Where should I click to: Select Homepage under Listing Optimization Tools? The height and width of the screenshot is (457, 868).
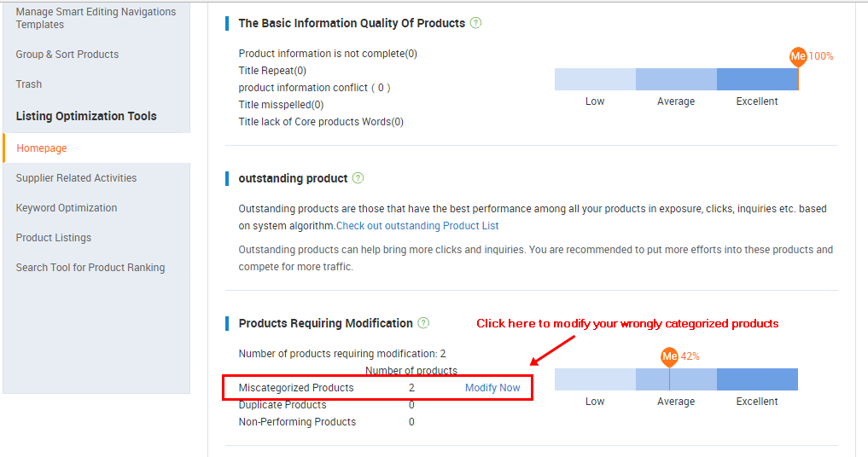[x=42, y=148]
